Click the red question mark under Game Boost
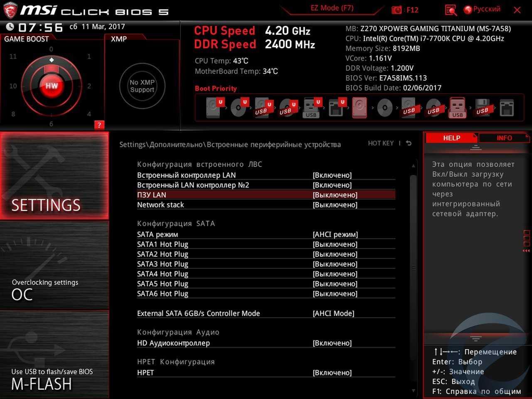The image size is (532, 399). point(99,125)
